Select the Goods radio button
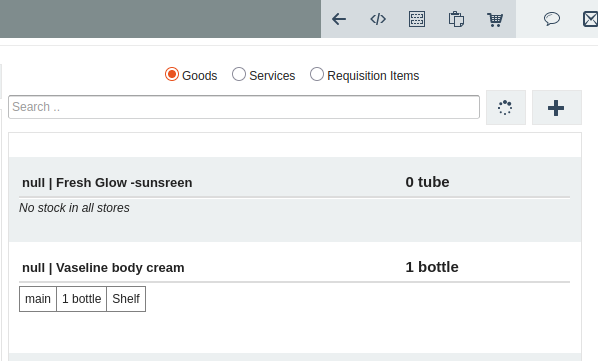 point(172,74)
